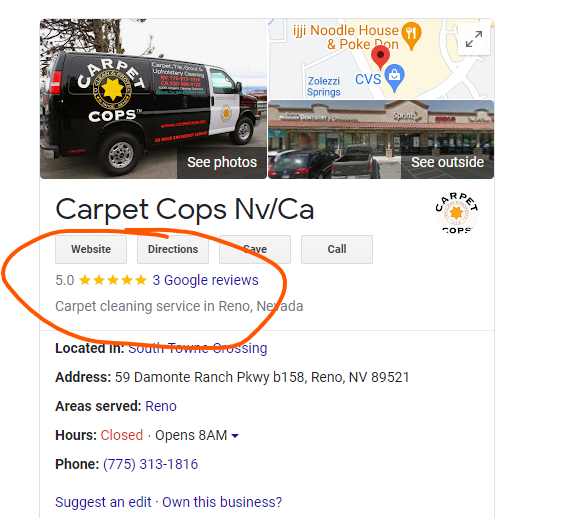This screenshot has height=518, width=576.
Task: Click Own this business? link
Action: click(x=222, y=502)
